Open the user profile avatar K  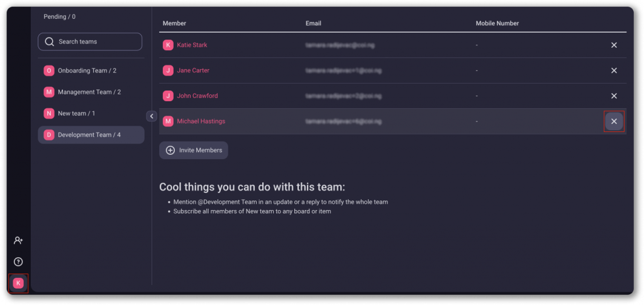coord(18,283)
